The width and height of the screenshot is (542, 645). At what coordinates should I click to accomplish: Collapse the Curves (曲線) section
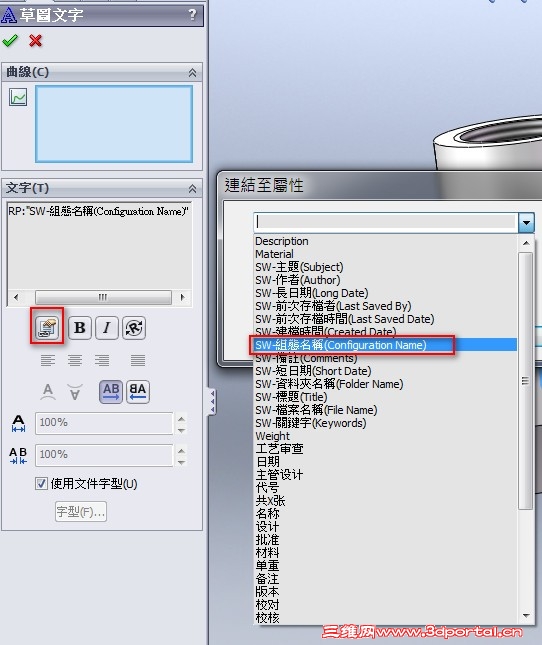(192, 73)
